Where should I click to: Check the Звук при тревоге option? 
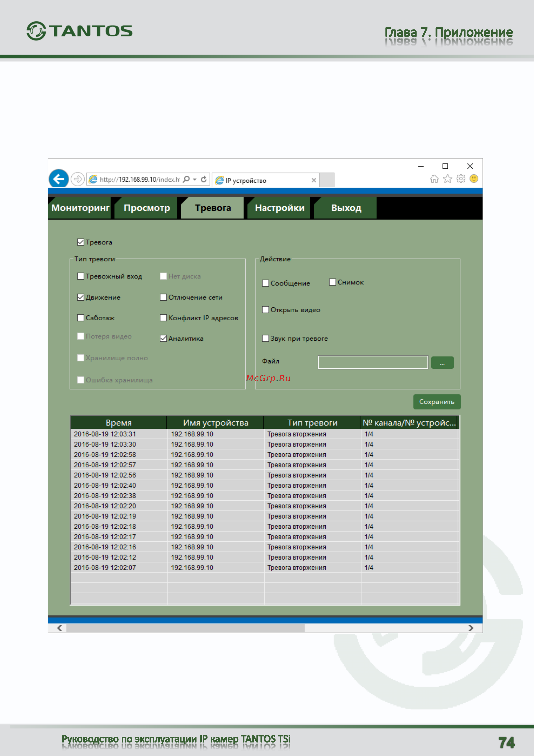coord(265,338)
